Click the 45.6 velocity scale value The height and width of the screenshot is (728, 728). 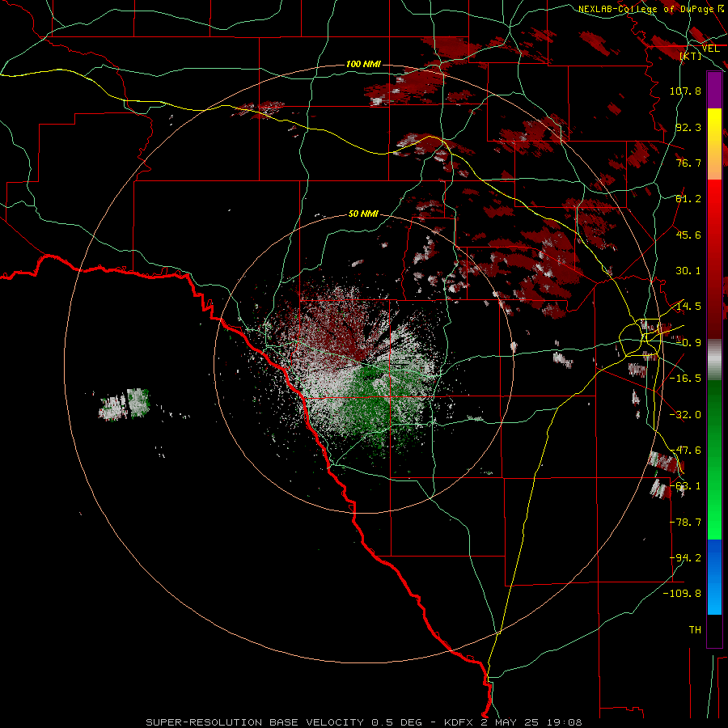click(x=688, y=235)
